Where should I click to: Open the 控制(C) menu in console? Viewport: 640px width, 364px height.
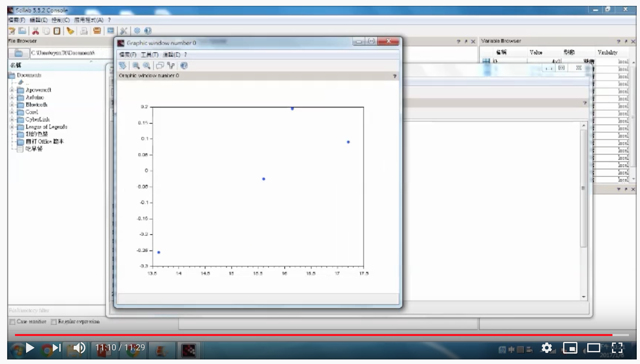point(60,20)
